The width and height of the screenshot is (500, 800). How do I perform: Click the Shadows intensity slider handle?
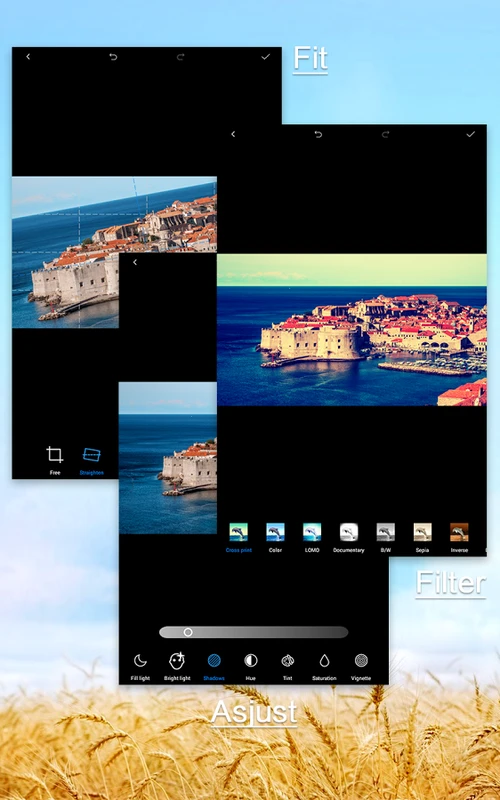point(188,632)
